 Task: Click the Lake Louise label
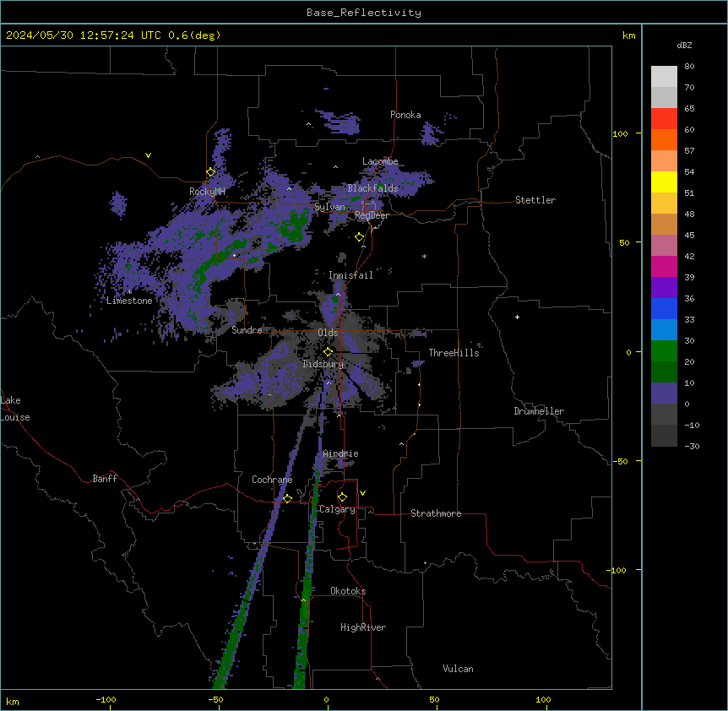(15, 409)
